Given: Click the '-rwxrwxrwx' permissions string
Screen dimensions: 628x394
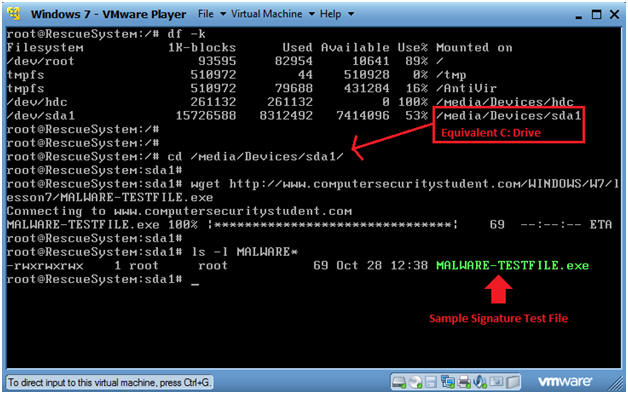Looking at the screenshot, I should [44, 265].
